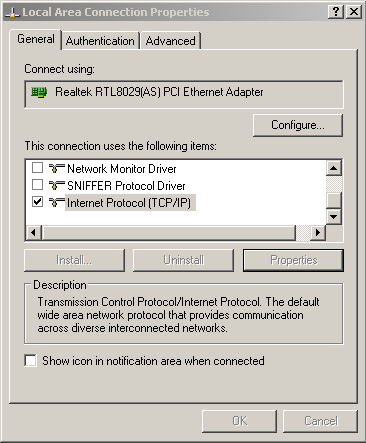This screenshot has height=443, width=366.
Task: Check the SNIFFER Protocol Driver checkbox
Action: (x=37, y=184)
